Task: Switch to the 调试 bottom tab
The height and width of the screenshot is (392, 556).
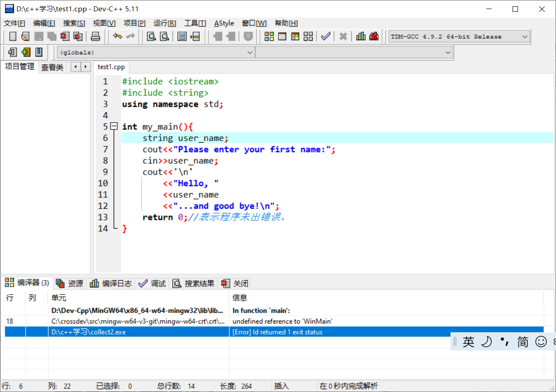Action: [x=153, y=284]
